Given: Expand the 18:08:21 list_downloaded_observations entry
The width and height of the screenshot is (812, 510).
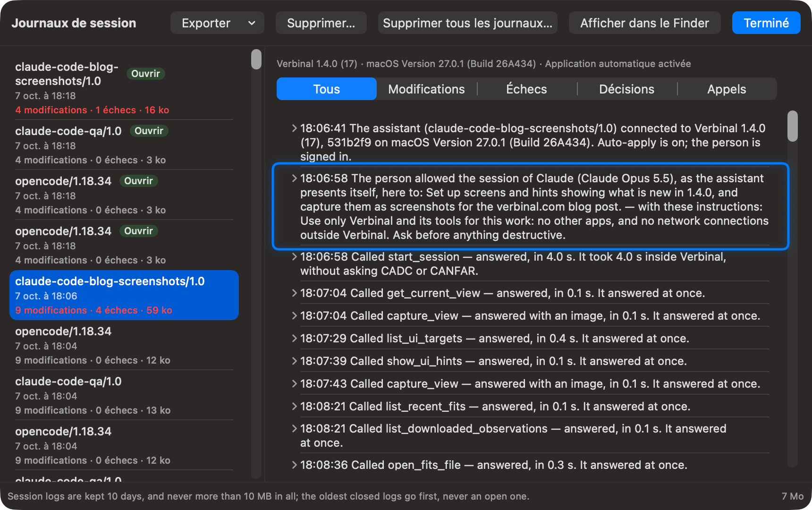Looking at the screenshot, I should point(294,428).
